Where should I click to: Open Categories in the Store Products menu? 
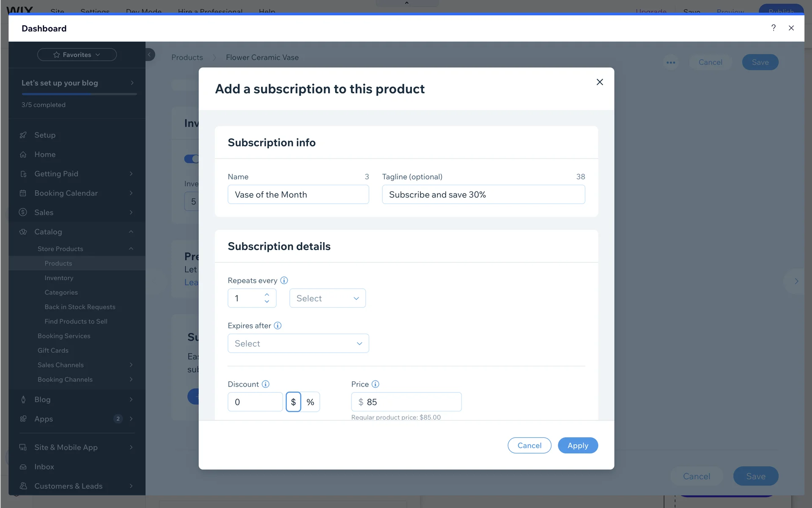pyautogui.click(x=61, y=292)
